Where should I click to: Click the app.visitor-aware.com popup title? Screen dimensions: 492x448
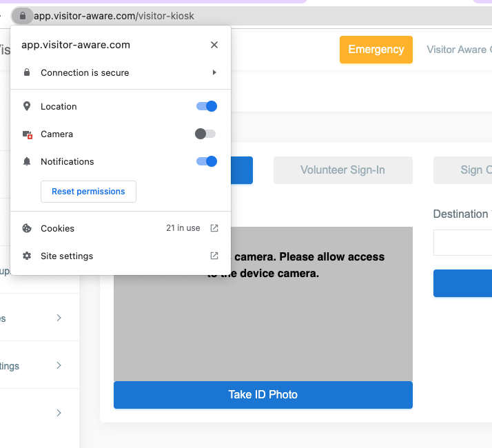coord(76,45)
